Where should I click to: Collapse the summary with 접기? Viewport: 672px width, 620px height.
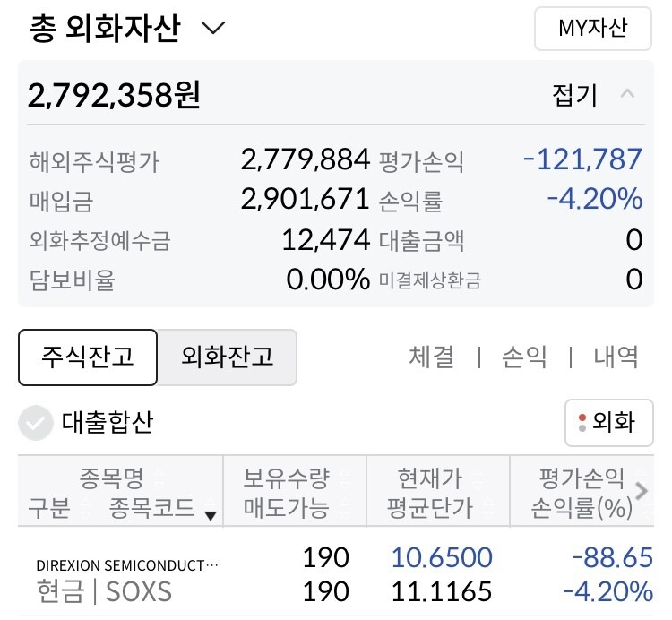point(574,95)
